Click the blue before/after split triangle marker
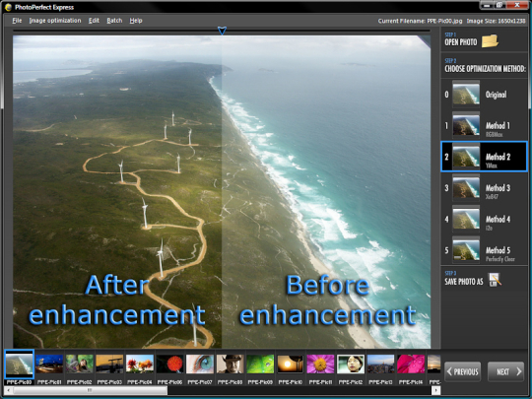Screen dimensions: 532x399 pyautogui.click(x=222, y=31)
